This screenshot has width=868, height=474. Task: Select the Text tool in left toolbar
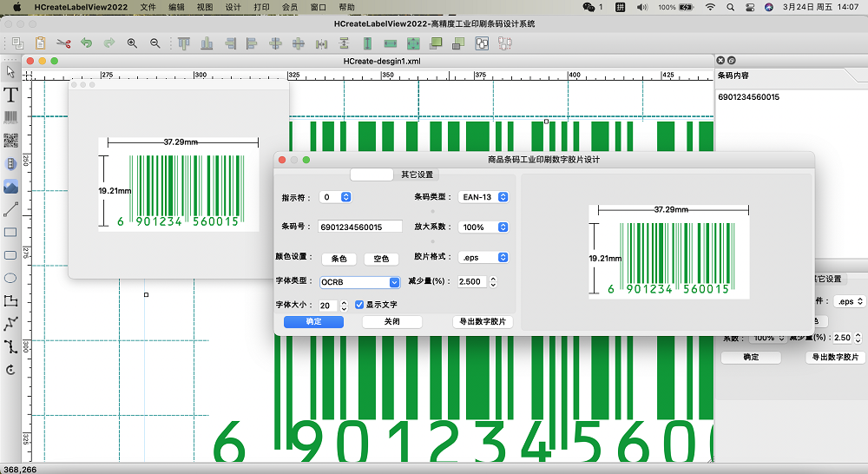tap(10, 95)
